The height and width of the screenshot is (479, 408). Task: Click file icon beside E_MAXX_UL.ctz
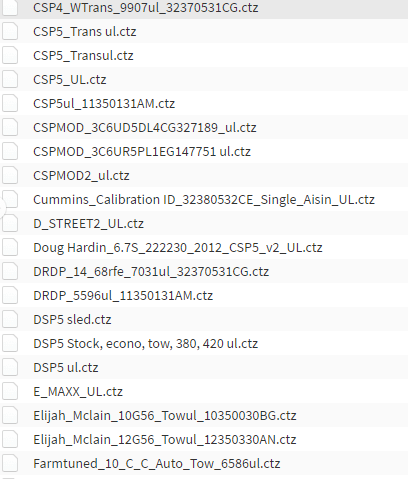tap(10, 392)
